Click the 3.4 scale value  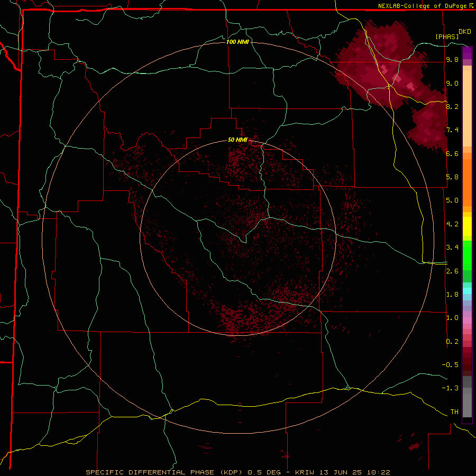(x=452, y=248)
